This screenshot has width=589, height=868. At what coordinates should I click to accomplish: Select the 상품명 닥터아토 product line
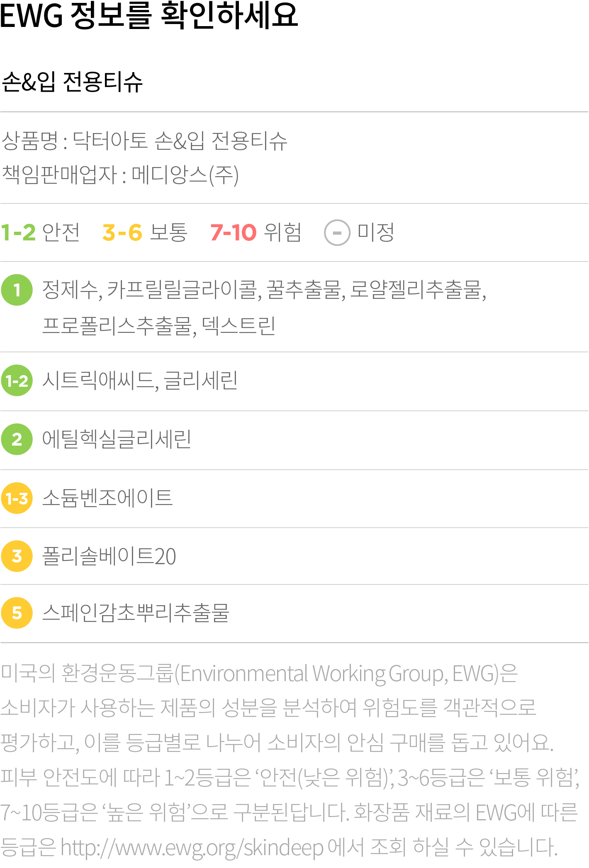(x=144, y=141)
